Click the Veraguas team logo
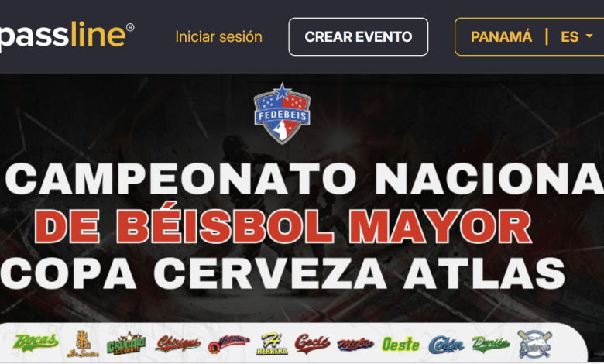Screen dimensions: 604x364 (x=228, y=343)
